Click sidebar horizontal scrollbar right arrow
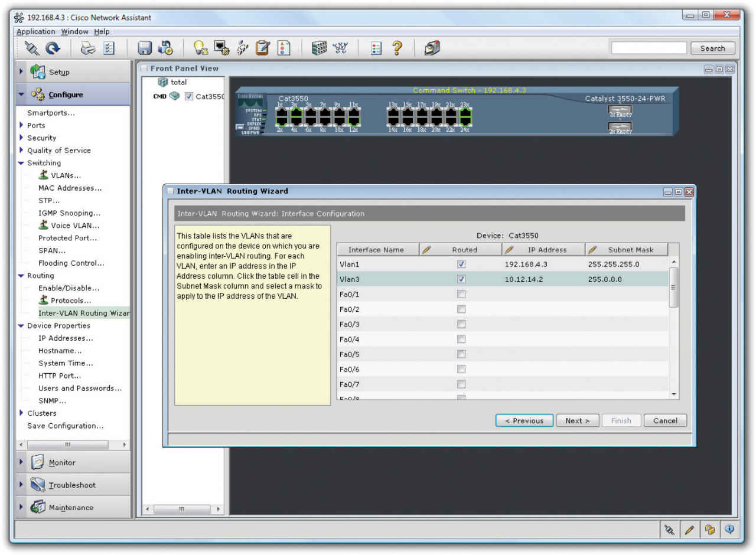The width and height of the screenshot is (756, 555). click(124, 445)
